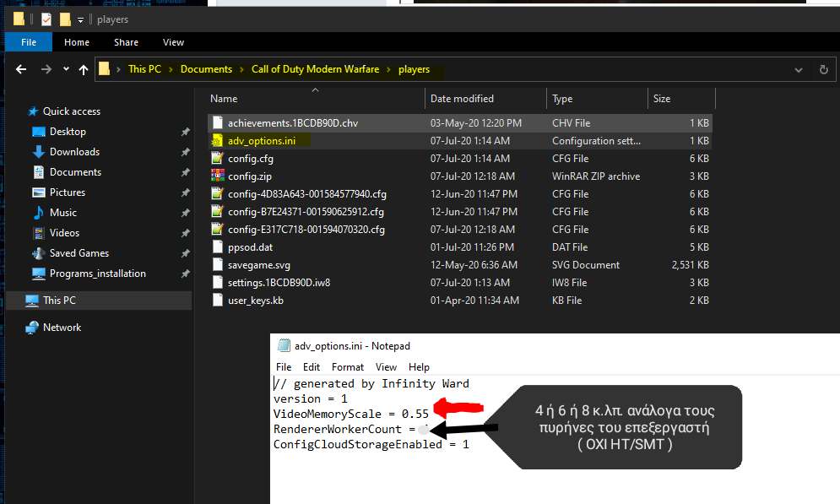Click the pin icon next to Pictures
This screenshot has height=504, width=840.
click(x=186, y=192)
